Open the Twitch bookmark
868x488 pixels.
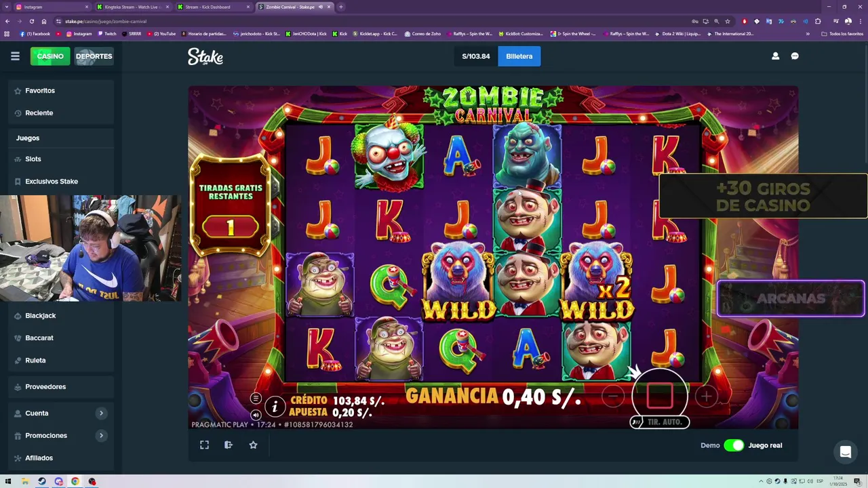(107, 34)
